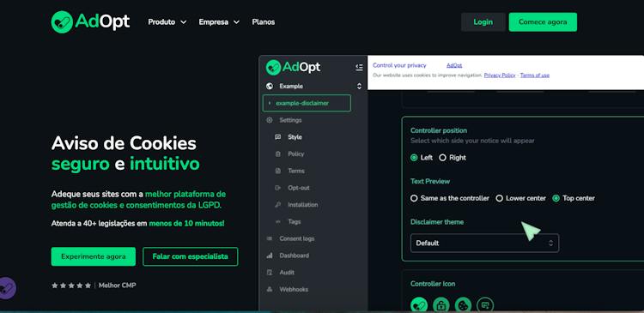Click the globe icon beside Example
The image size is (644, 313).
(270, 86)
